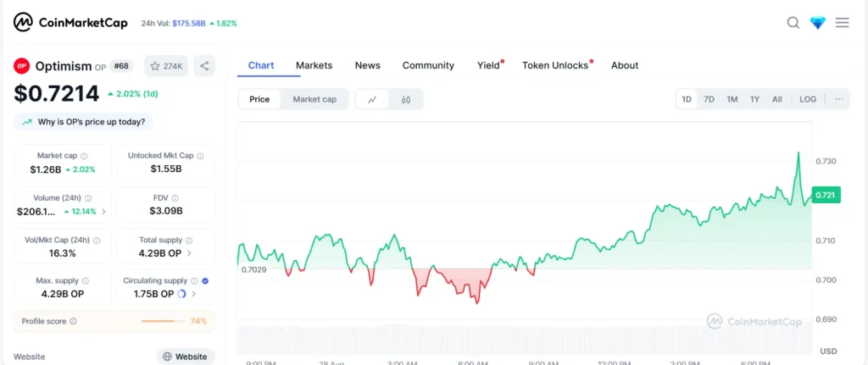Click the verified badge by Circulating supply
868x365 pixels.
click(205, 281)
